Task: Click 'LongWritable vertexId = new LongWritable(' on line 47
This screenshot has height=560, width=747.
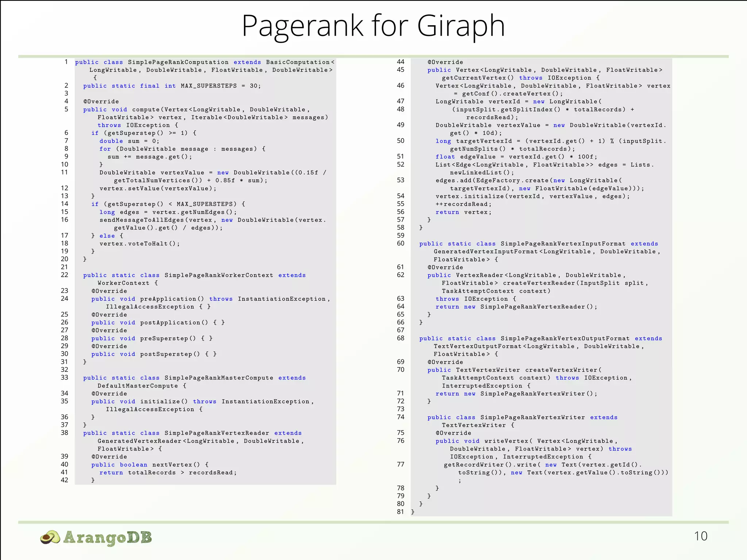Action: click(x=519, y=102)
